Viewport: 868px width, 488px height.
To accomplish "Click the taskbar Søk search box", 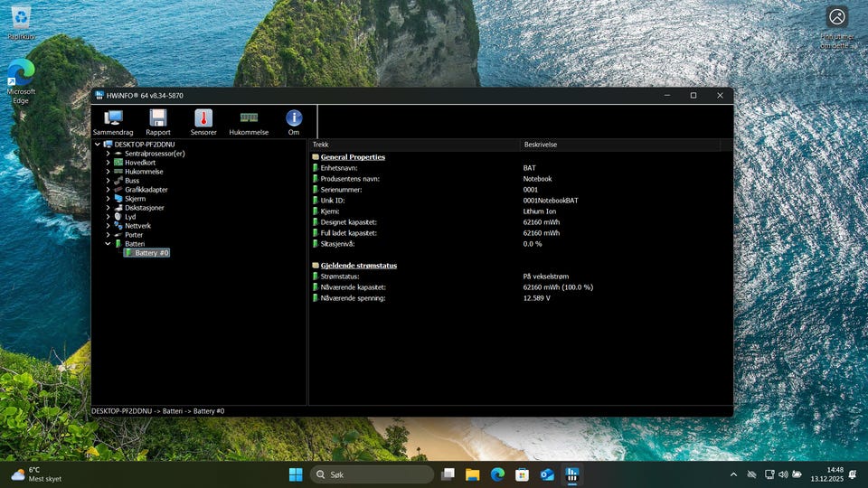I will 373,474.
